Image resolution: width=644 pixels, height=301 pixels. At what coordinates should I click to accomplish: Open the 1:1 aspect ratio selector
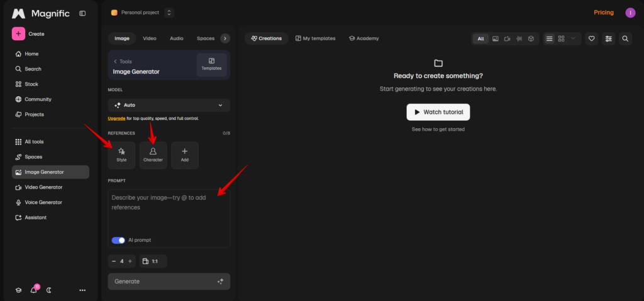(153, 261)
